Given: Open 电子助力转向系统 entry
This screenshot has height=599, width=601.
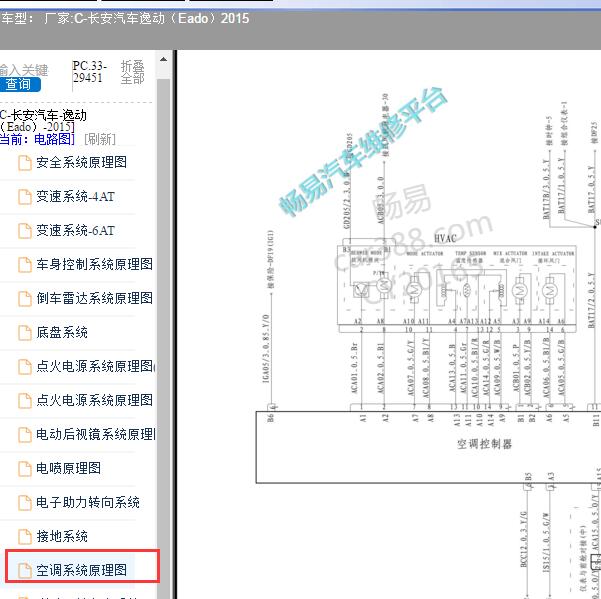Looking at the screenshot, I should [88, 502].
